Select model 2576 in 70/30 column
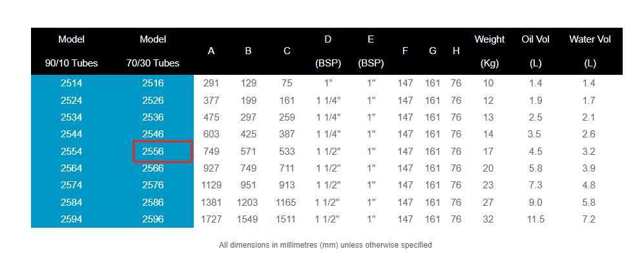Image resolution: width=644 pixels, height=269 pixels. 153,185
